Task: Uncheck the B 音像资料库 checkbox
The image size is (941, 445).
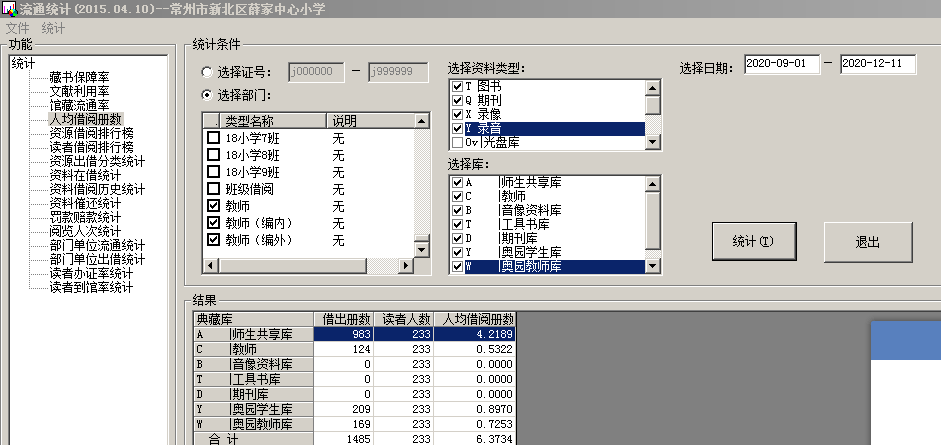Action: click(457, 211)
